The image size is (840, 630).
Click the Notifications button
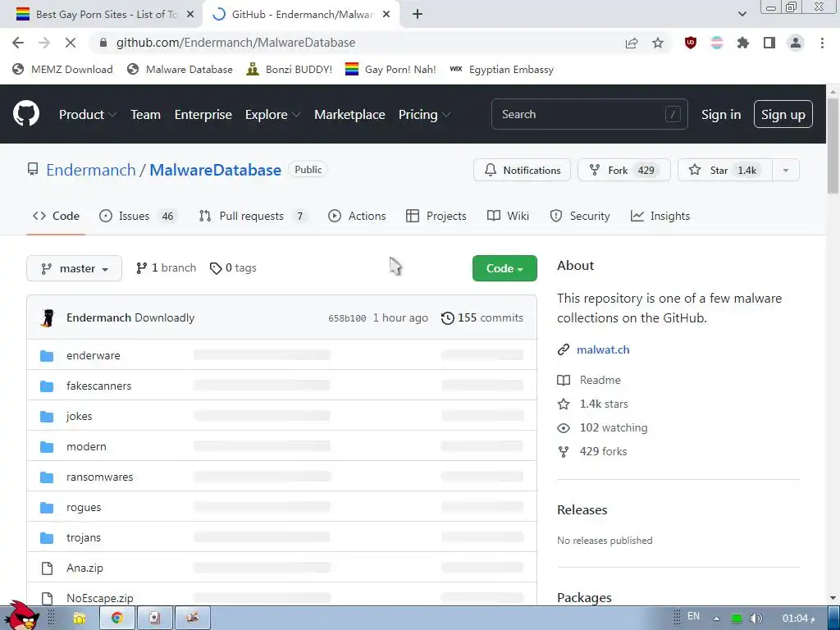[522, 171]
